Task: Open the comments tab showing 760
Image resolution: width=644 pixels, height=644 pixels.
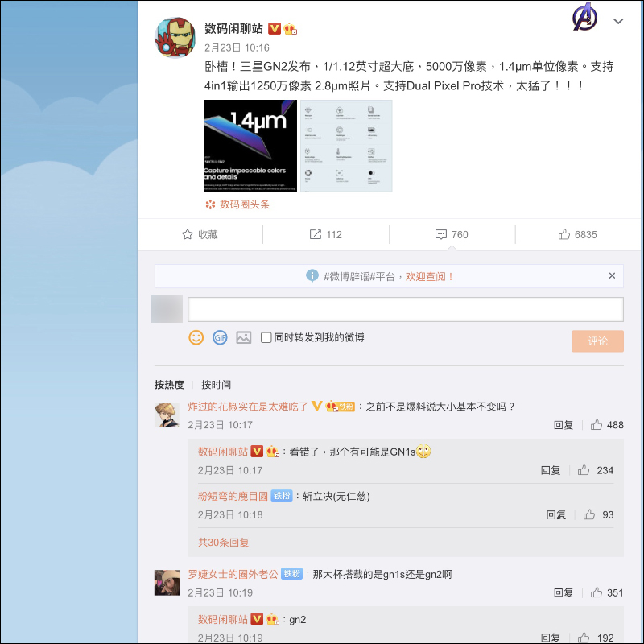Action: point(452,234)
